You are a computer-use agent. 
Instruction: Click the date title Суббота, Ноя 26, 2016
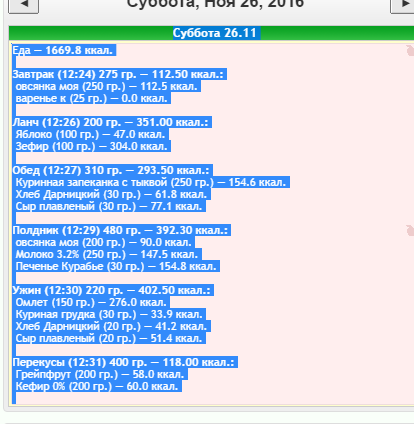(x=215, y=4)
